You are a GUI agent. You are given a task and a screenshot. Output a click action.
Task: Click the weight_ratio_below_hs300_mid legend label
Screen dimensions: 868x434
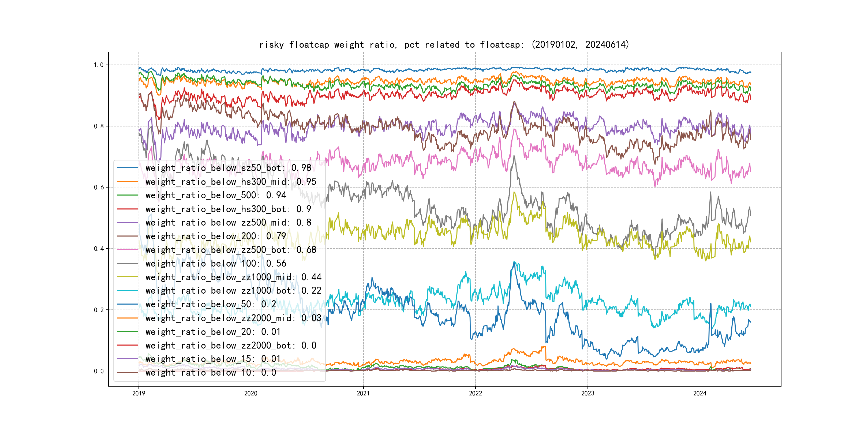(x=231, y=182)
